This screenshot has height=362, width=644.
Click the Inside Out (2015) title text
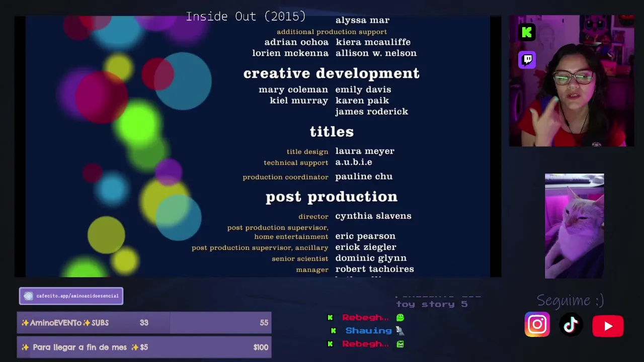tap(246, 17)
